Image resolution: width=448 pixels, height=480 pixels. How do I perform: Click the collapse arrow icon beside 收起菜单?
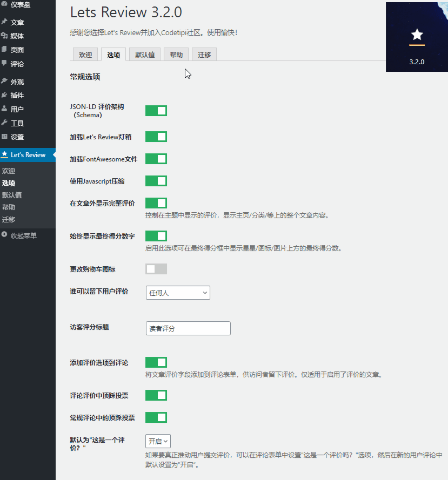pyautogui.click(x=4, y=235)
